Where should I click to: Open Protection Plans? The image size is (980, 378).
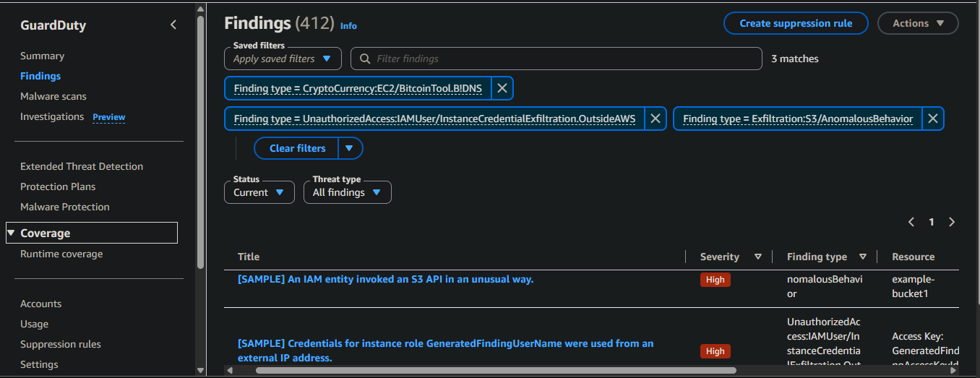click(58, 186)
